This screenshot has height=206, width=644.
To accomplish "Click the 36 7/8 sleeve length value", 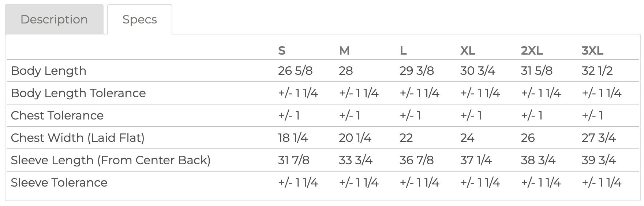I will (416, 160).
